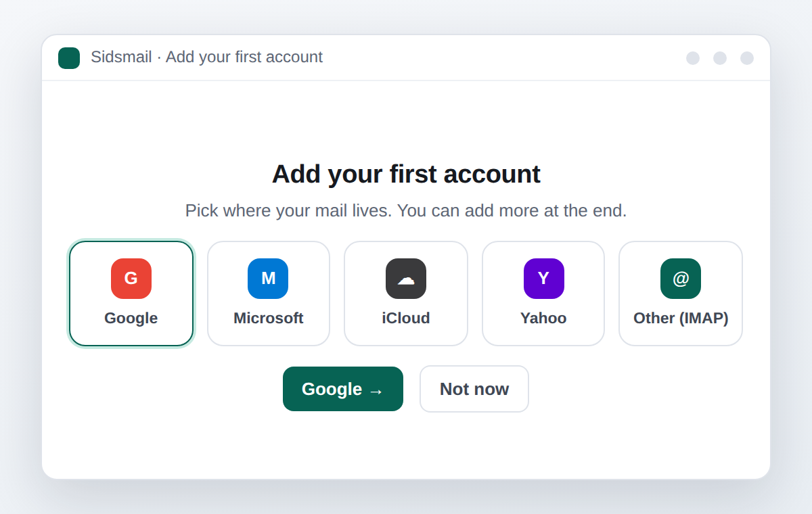This screenshot has width=812, height=514.
Task: Continue with the green Google button
Action: click(343, 389)
